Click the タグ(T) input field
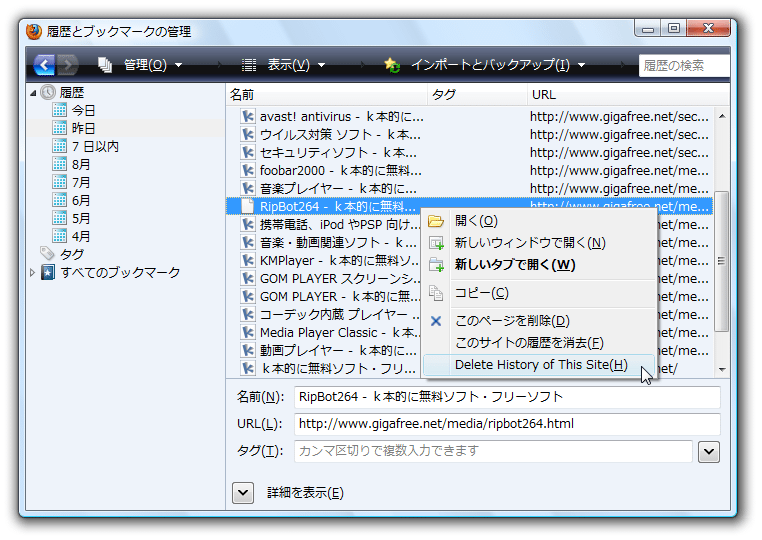This screenshot has height=540, width=762. click(493, 451)
